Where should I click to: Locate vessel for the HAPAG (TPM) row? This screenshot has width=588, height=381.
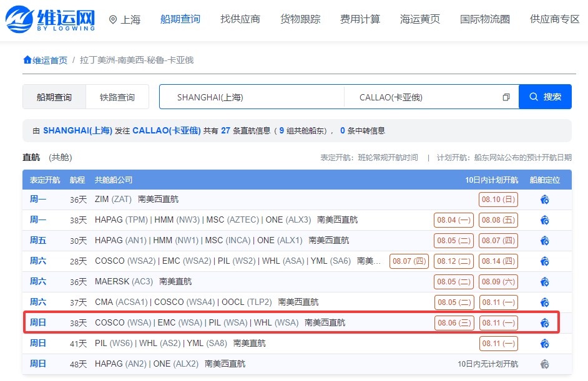(x=544, y=220)
